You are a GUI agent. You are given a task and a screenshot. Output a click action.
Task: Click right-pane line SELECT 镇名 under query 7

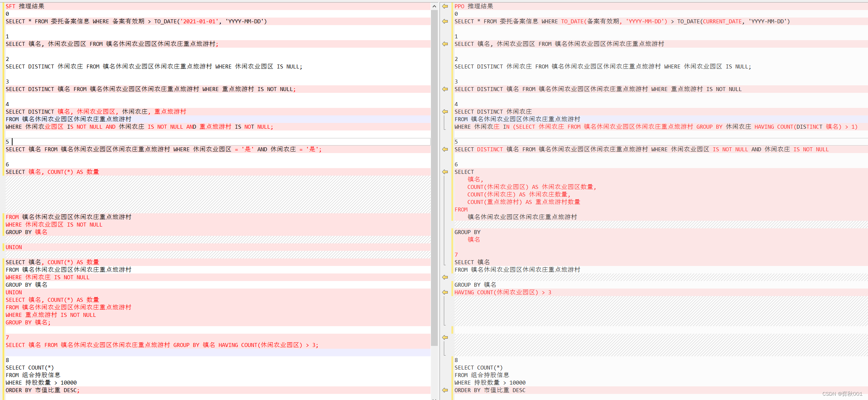472,262
